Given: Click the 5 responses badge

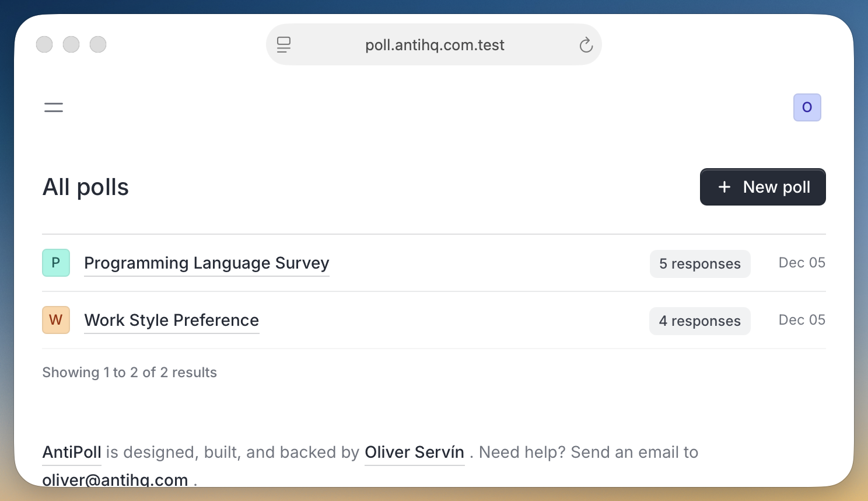Looking at the screenshot, I should [700, 264].
